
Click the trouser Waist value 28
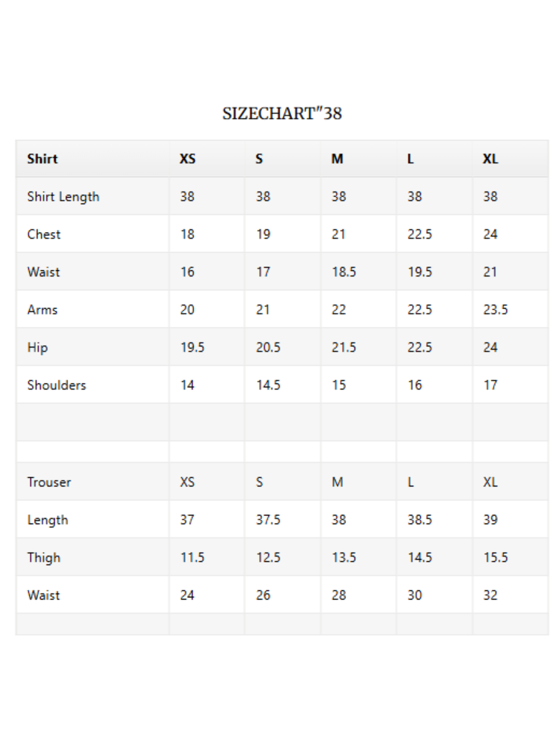coord(339,595)
